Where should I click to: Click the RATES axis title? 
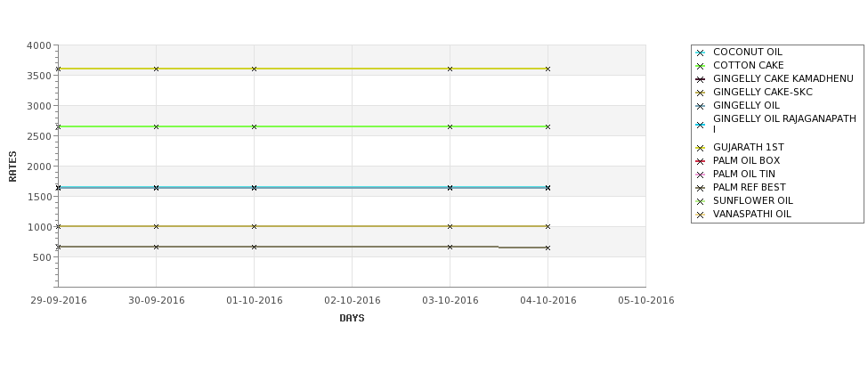pos(12,167)
